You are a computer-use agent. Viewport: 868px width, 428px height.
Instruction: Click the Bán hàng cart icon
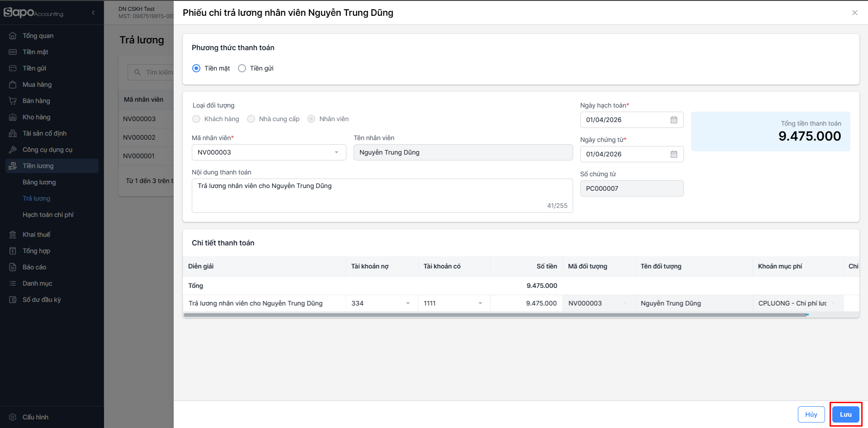tap(13, 101)
